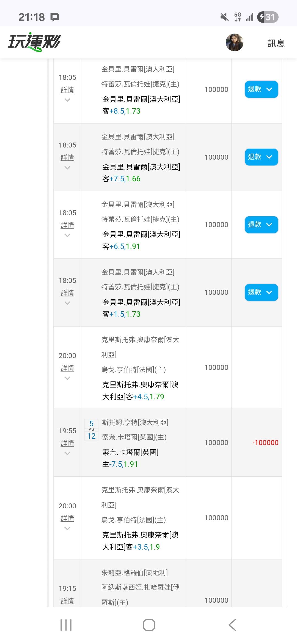Open 退款 dropdown for +6.5,1.91 bet
This screenshot has height=644, width=297.
coord(261,225)
